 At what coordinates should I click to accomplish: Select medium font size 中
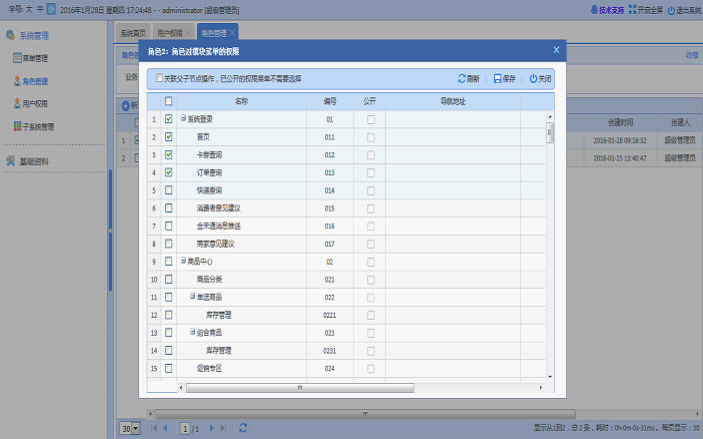40,9
